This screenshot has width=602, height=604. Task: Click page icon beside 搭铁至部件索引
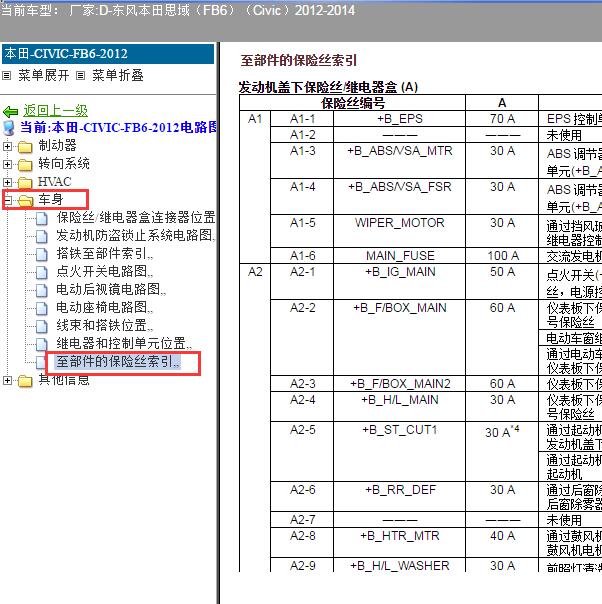click(42, 255)
